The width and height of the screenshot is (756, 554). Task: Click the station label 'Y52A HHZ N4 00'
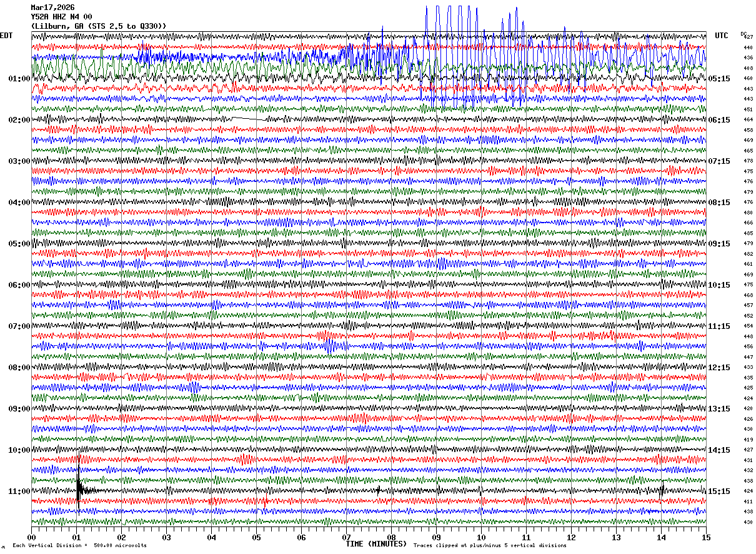61,17
